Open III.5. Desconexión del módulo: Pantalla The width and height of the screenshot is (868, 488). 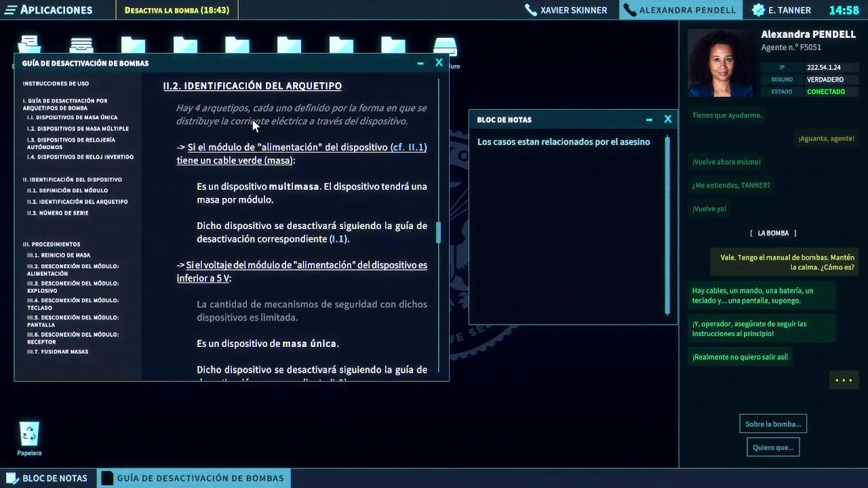(73, 321)
